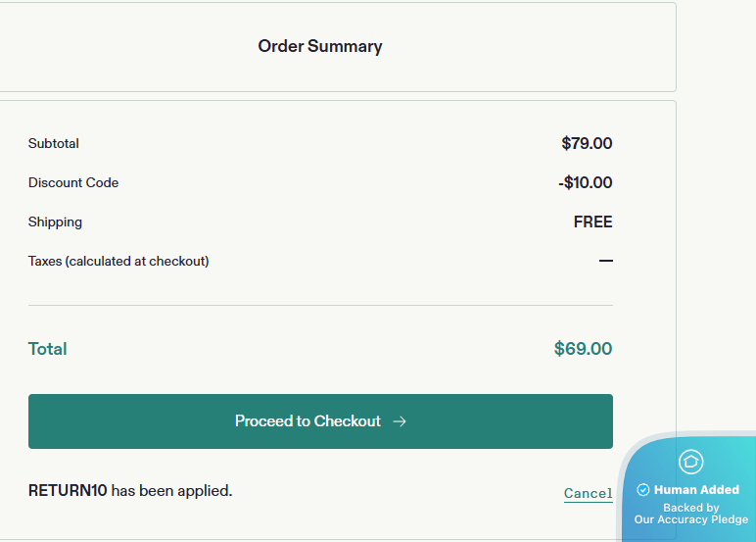Click the Subtotal label
Image resolution: width=756 pixels, height=542 pixels.
coord(54,144)
